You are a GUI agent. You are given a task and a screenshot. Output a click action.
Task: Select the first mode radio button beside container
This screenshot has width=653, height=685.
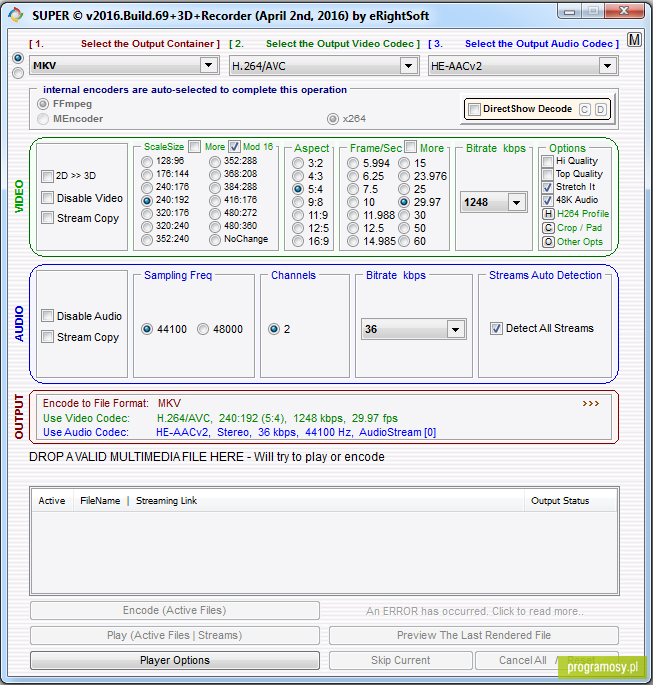18,58
